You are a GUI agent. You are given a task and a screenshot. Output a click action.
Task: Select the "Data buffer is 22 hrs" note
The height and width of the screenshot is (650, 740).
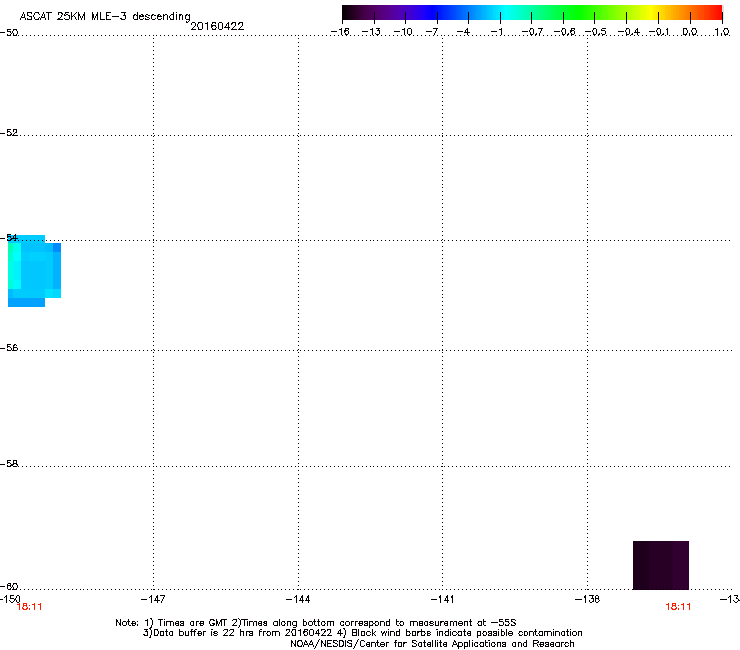coord(362,633)
